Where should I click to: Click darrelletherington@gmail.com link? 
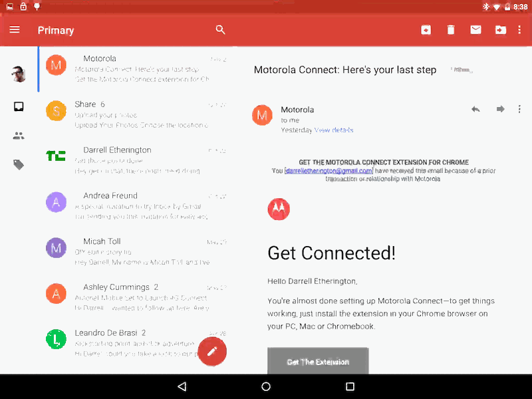click(329, 171)
